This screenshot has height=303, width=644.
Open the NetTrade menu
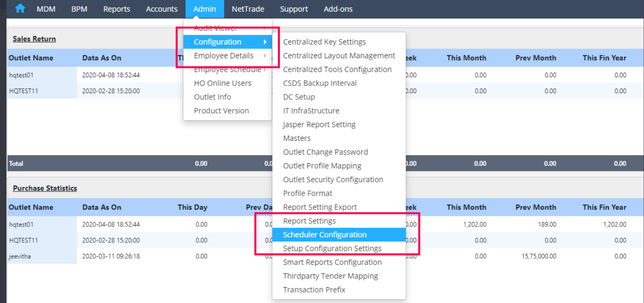[x=248, y=9]
